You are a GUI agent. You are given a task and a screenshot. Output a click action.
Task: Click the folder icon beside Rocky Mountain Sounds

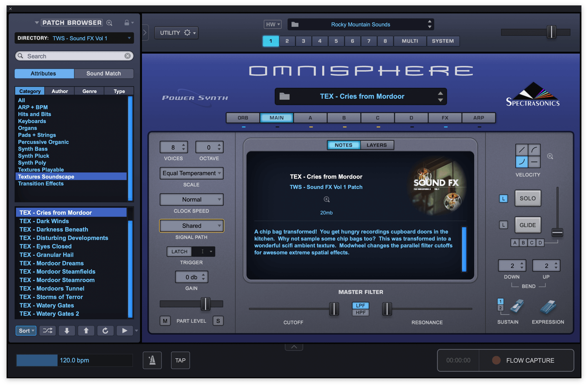click(295, 24)
